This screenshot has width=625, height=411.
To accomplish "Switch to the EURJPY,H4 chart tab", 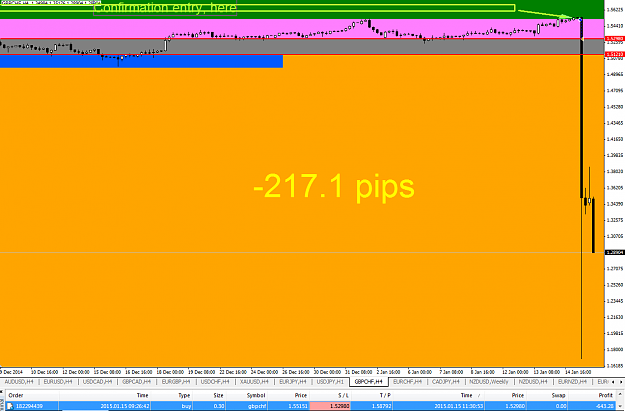I will pyautogui.click(x=293, y=382).
